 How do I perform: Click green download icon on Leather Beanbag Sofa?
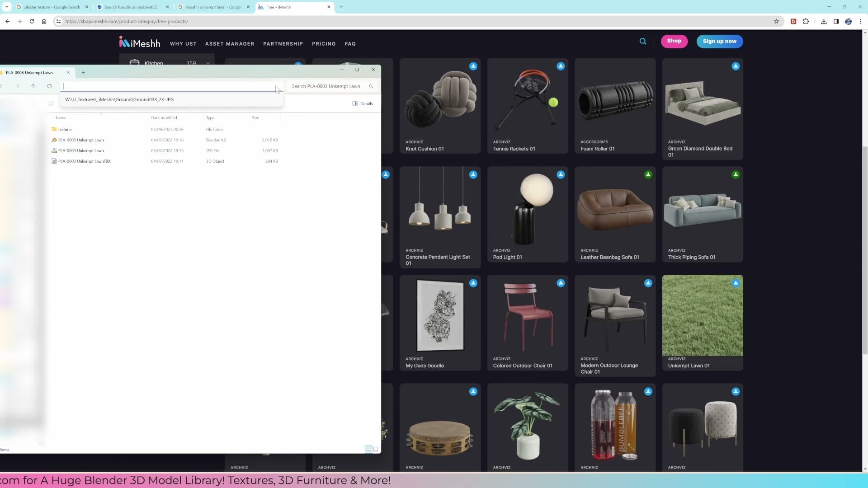tap(648, 174)
